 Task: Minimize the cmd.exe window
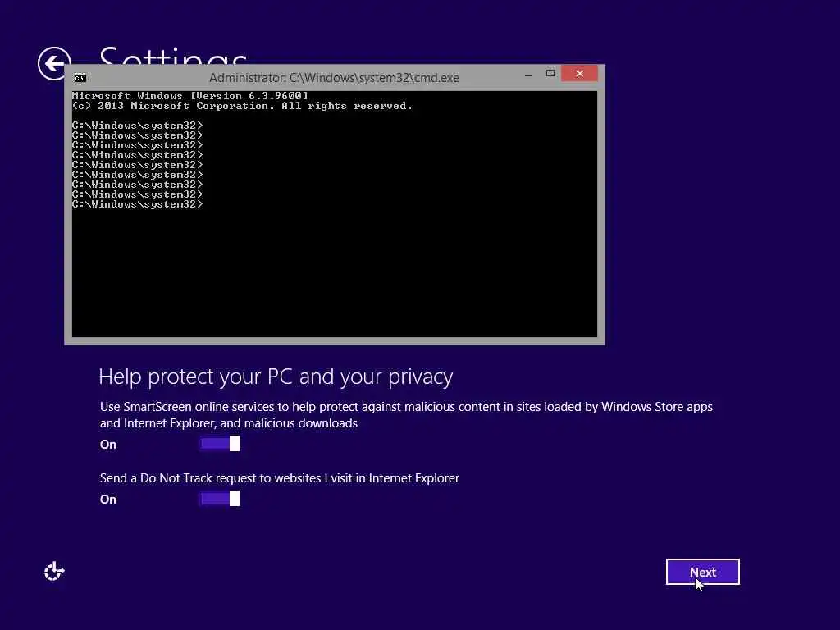pyautogui.click(x=528, y=74)
